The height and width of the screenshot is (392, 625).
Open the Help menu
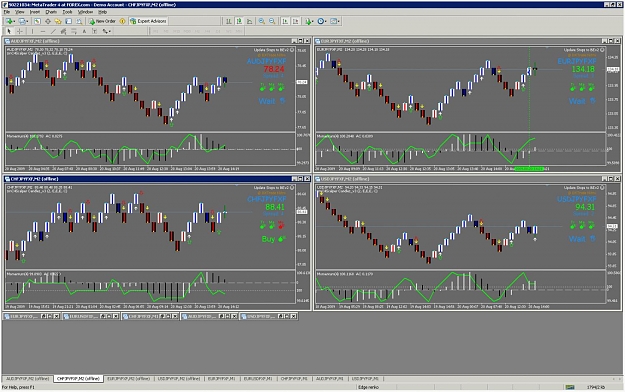point(102,12)
